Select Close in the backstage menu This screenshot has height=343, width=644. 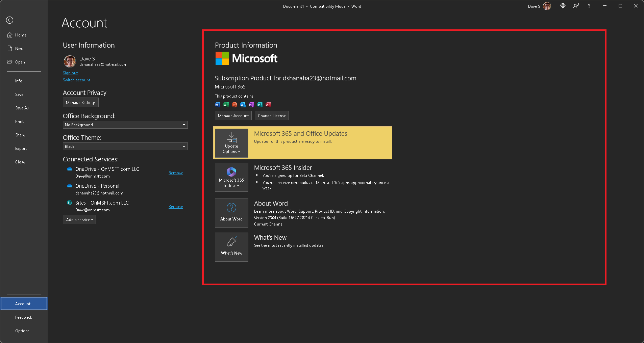click(20, 162)
